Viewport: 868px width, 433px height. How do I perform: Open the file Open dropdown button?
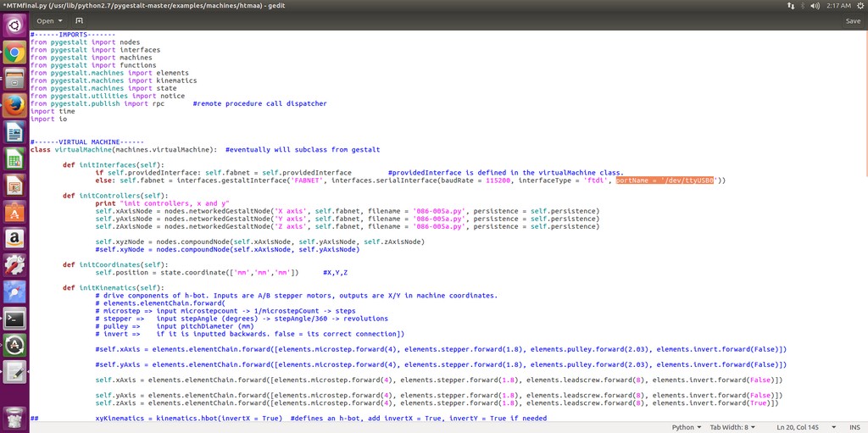[50, 20]
